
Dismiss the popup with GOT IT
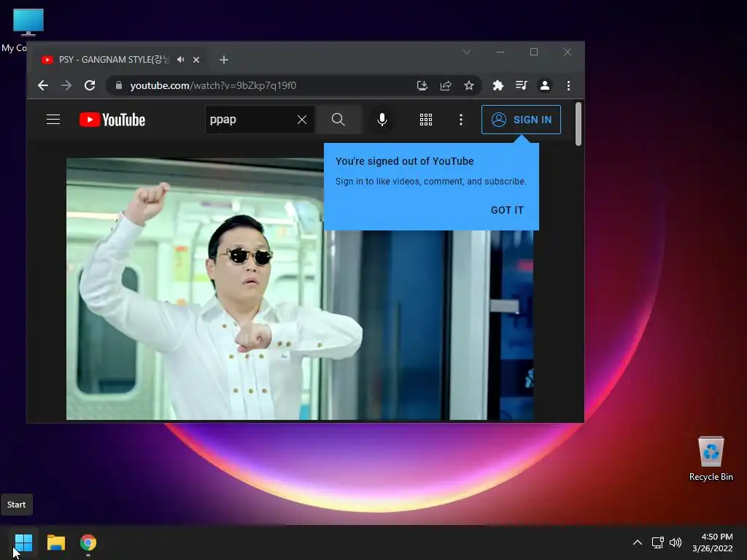coord(507,210)
